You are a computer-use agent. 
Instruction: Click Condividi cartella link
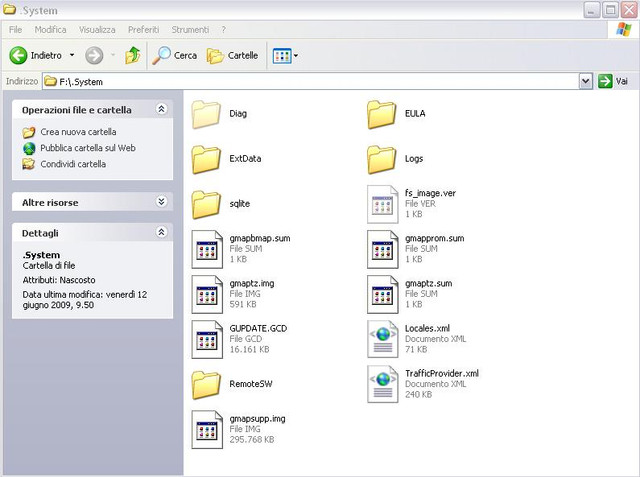[73, 164]
